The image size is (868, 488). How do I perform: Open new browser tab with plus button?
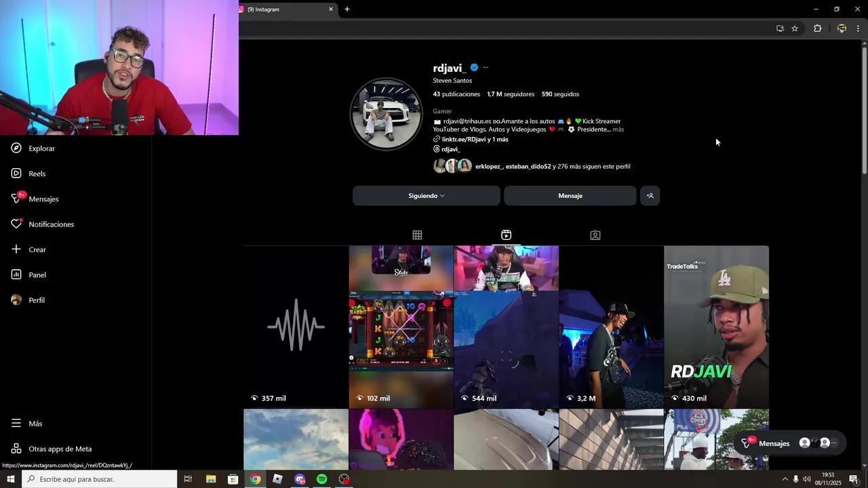(347, 9)
